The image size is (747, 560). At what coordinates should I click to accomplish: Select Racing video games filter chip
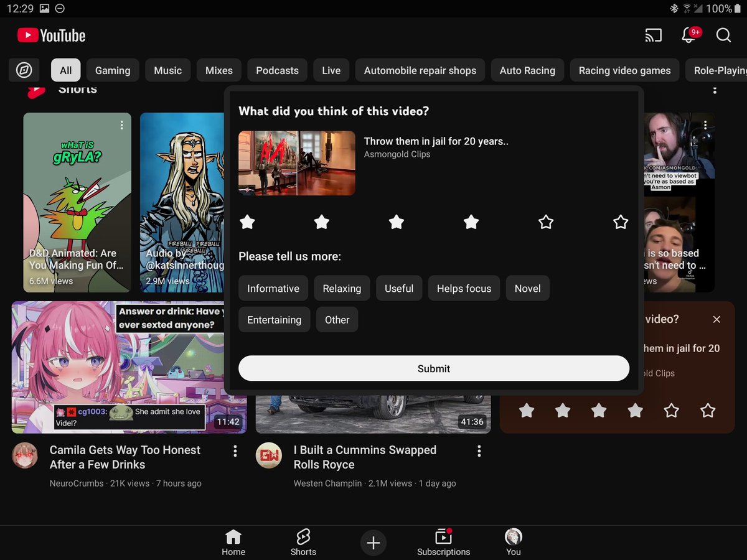pos(625,70)
